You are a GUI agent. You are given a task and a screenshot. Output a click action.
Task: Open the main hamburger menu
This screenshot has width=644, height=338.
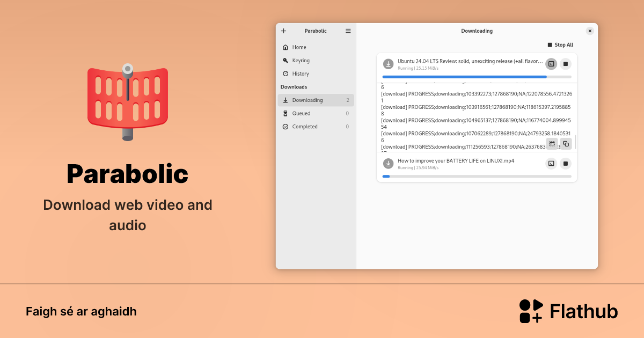click(348, 31)
